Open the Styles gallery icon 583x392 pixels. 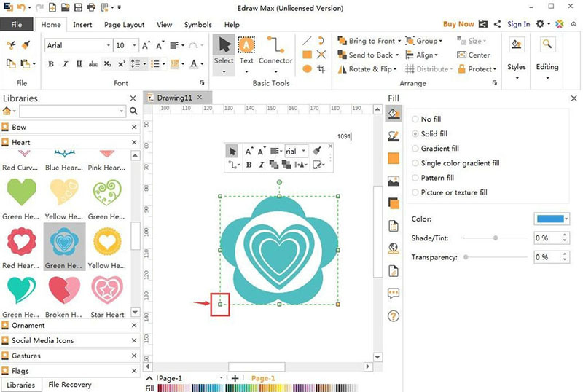click(x=517, y=46)
